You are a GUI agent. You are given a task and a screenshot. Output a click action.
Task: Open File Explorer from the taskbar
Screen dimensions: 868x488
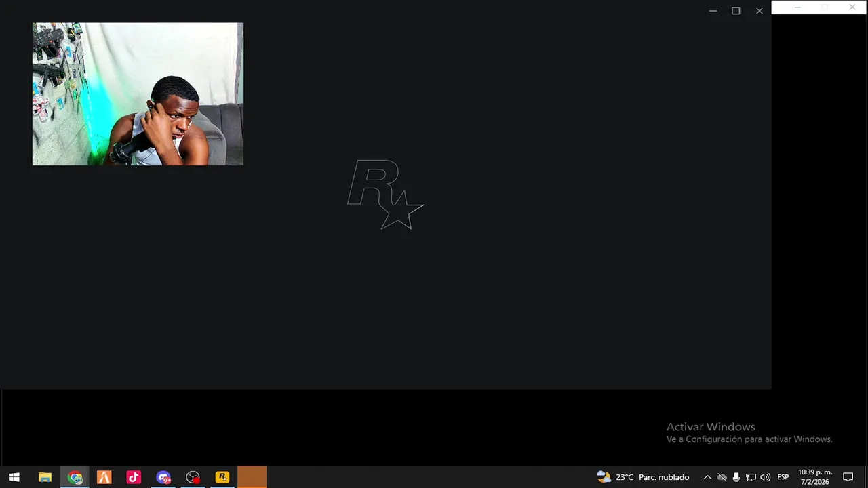45,477
